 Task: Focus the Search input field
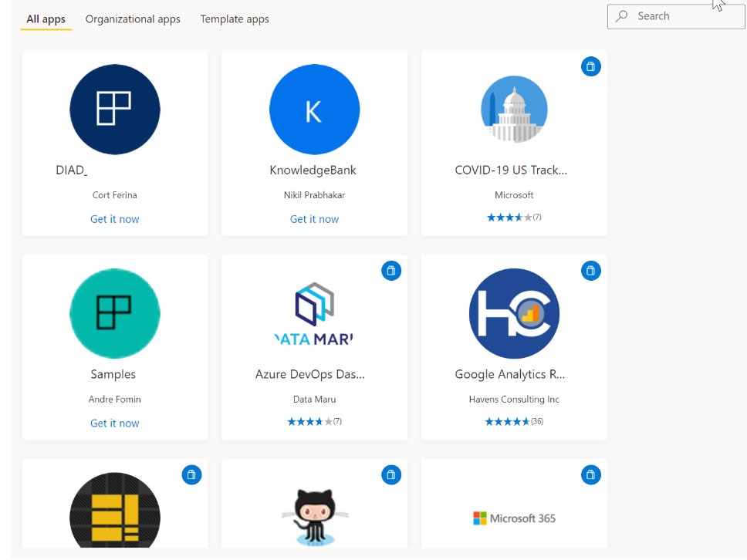(x=683, y=16)
